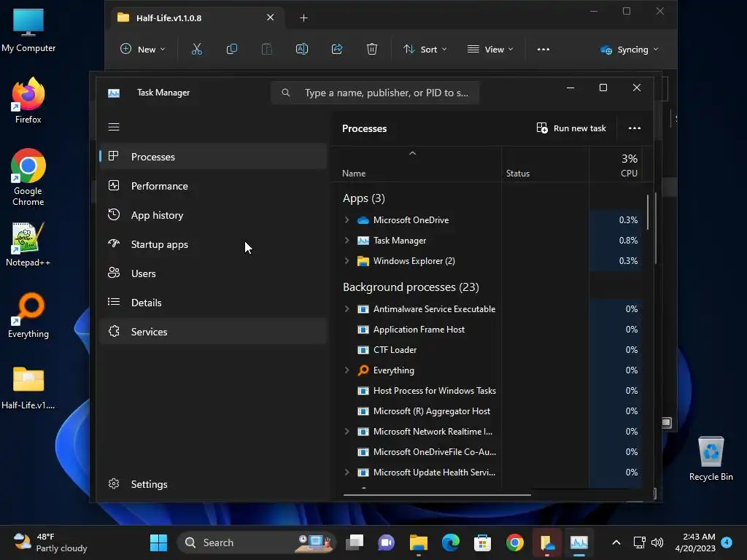
Task: Open the Processes page in Task Manager sidebar
Action: tap(214, 157)
